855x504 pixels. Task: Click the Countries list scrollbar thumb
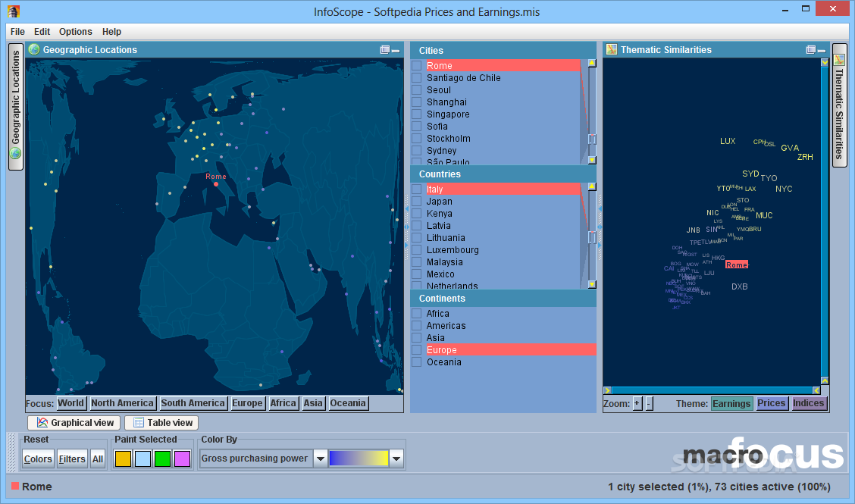tap(592, 236)
